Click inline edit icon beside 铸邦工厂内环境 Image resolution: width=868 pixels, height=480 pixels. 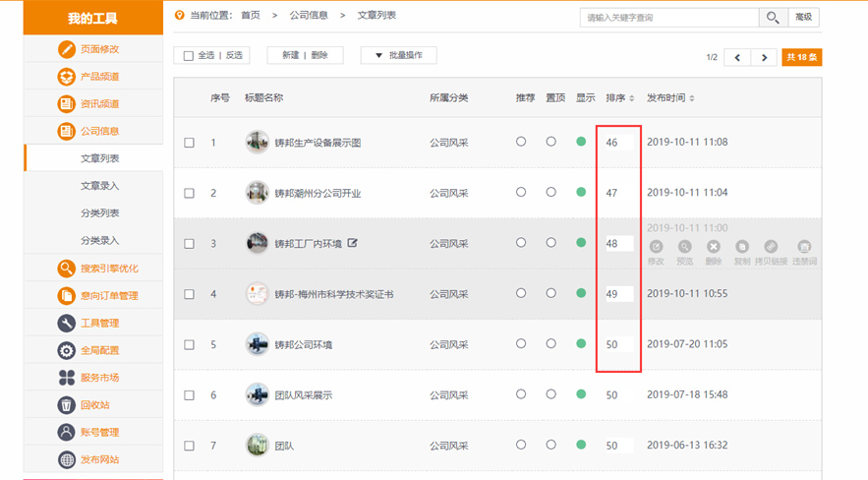[x=353, y=243]
